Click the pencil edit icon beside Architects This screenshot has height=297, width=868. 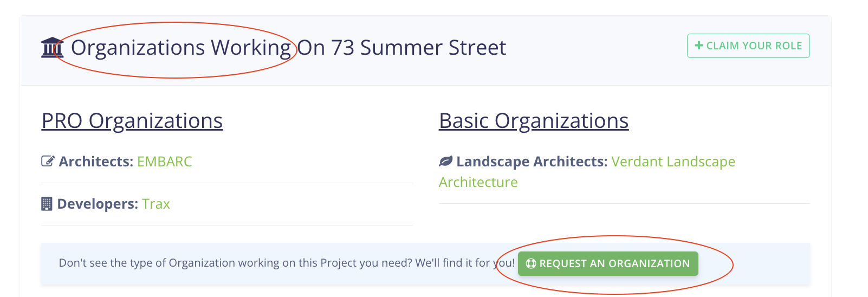48,161
